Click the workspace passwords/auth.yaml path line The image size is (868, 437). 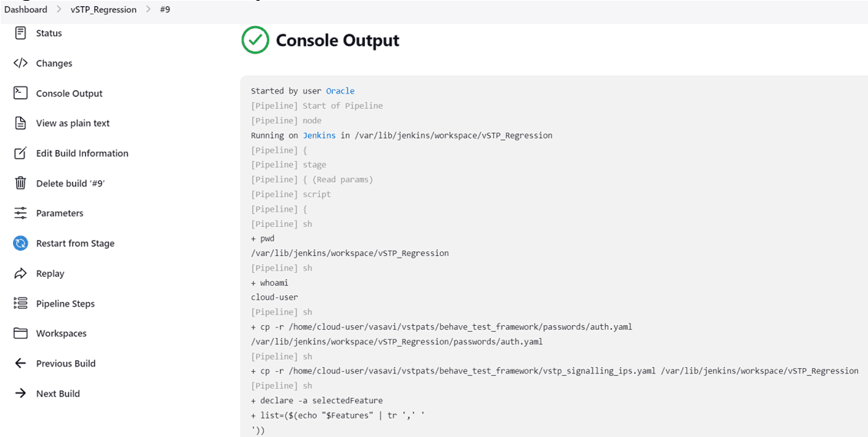(x=397, y=341)
